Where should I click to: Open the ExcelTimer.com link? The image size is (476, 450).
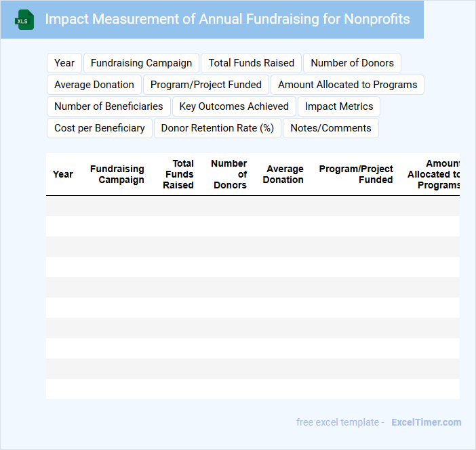(426, 422)
